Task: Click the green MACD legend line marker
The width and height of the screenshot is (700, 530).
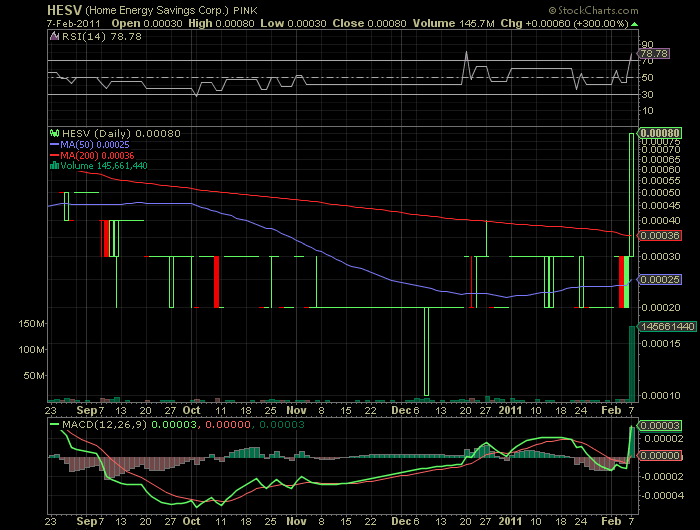Action: coord(54,424)
